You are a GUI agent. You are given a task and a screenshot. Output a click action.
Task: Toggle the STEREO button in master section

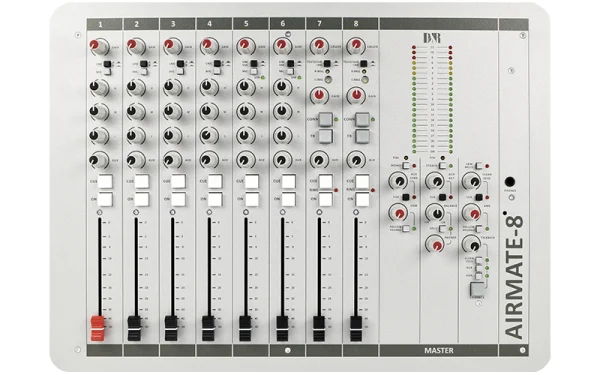442,166
